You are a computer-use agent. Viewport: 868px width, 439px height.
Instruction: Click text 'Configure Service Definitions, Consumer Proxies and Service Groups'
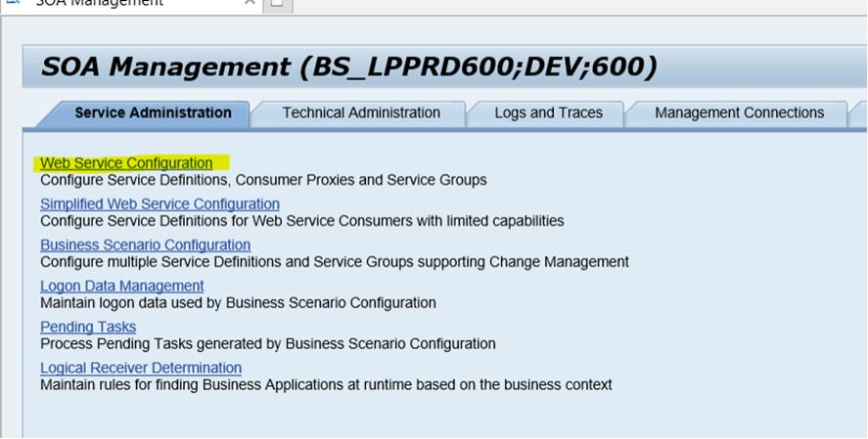pos(263,180)
